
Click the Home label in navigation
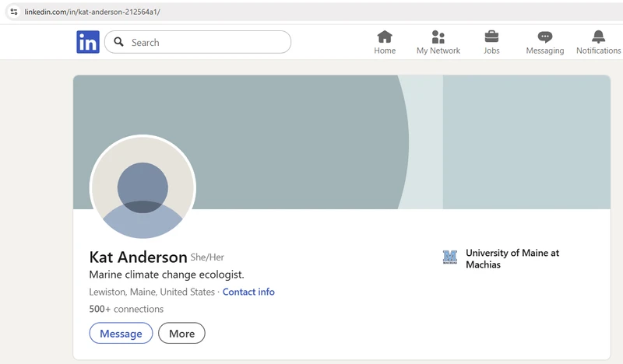point(385,51)
